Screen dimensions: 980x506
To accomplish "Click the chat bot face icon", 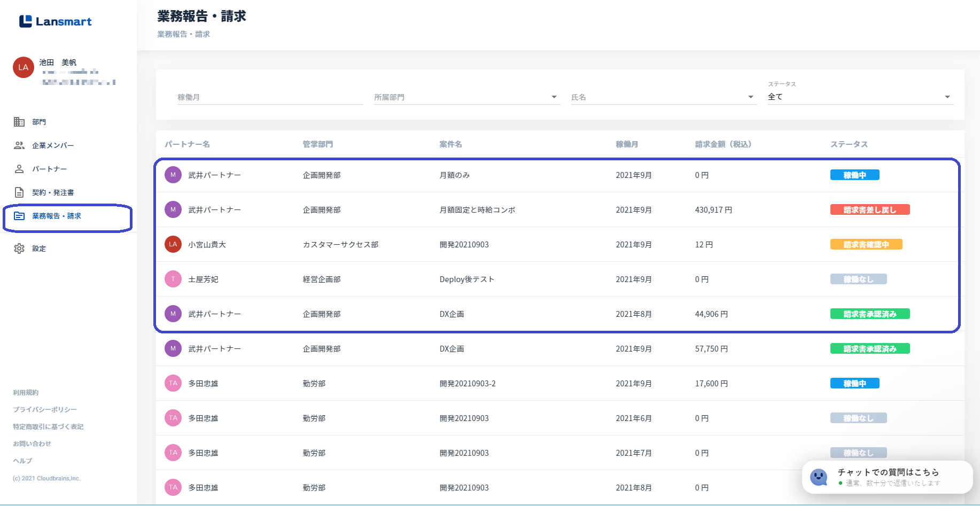I will pyautogui.click(x=818, y=477).
